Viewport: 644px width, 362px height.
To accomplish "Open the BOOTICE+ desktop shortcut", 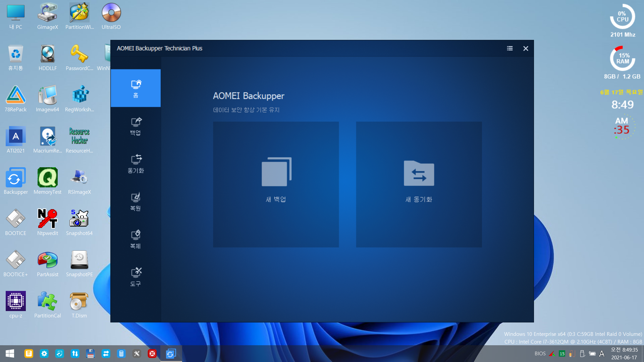I will [x=16, y=264].
